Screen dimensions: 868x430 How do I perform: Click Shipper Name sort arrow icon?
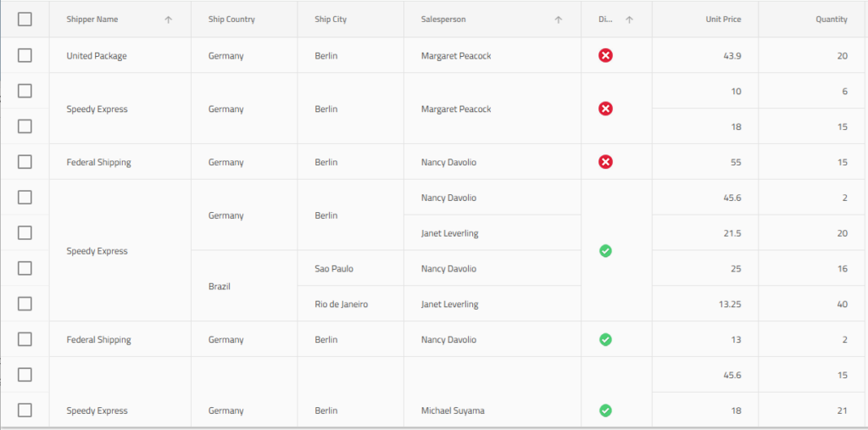pos(168,20)
